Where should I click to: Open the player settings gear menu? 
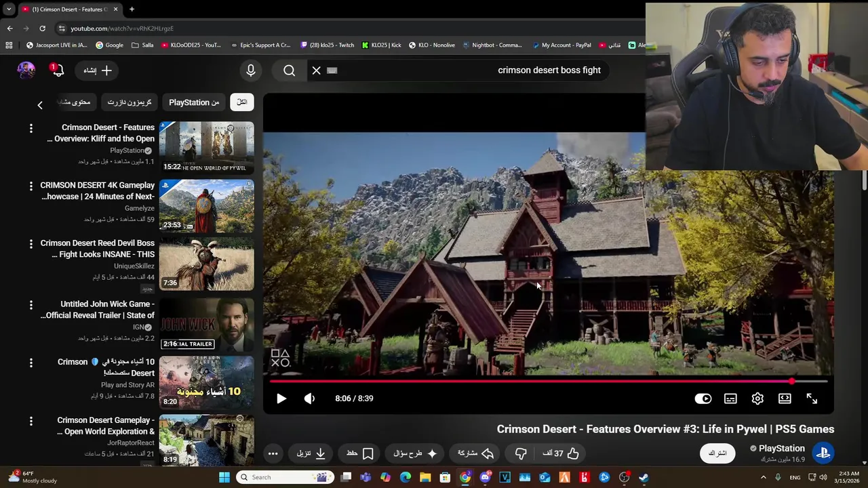757,399
